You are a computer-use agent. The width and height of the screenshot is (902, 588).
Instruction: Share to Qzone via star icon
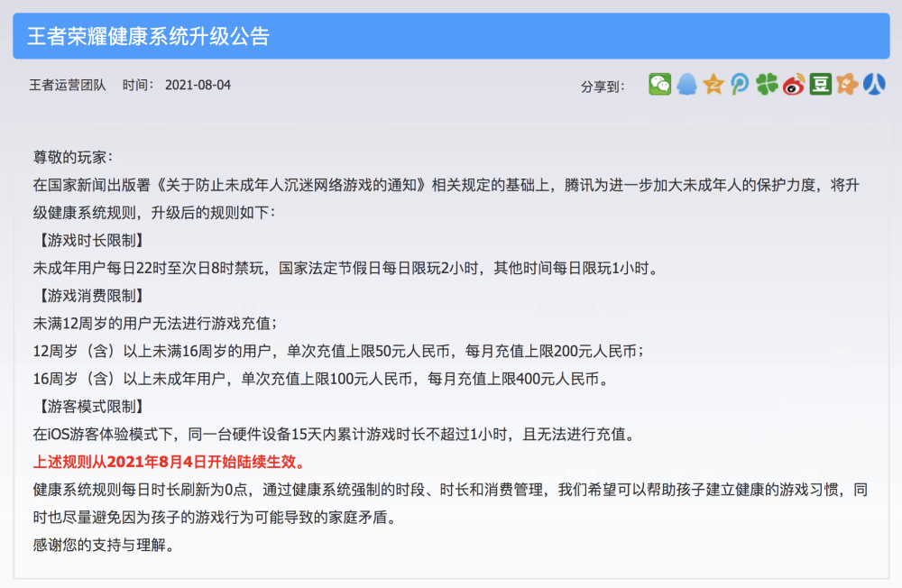(713, 85)
